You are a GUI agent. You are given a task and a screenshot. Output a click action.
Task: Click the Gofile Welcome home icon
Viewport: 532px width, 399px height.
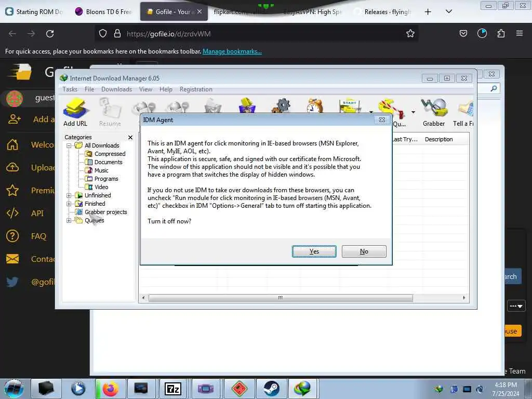point(12,144)
